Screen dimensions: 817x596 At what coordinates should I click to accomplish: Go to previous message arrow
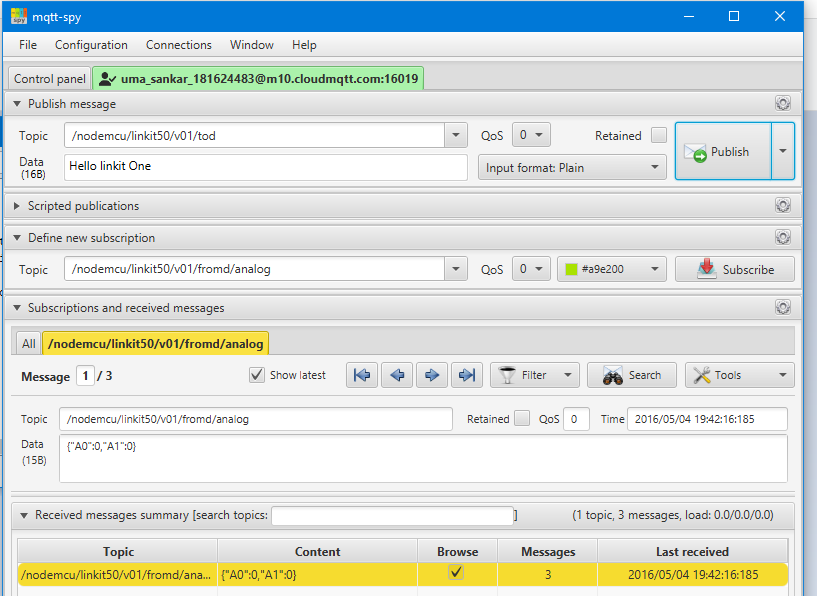[397, 375]
